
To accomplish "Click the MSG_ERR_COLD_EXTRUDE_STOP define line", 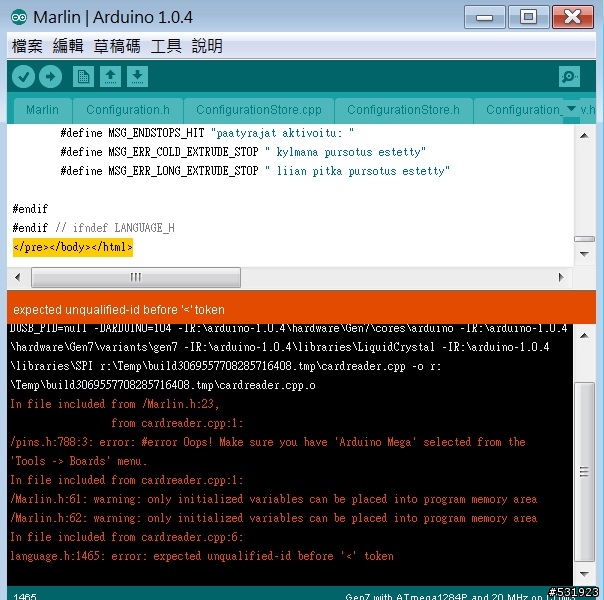I will click(x=243, y=152).
